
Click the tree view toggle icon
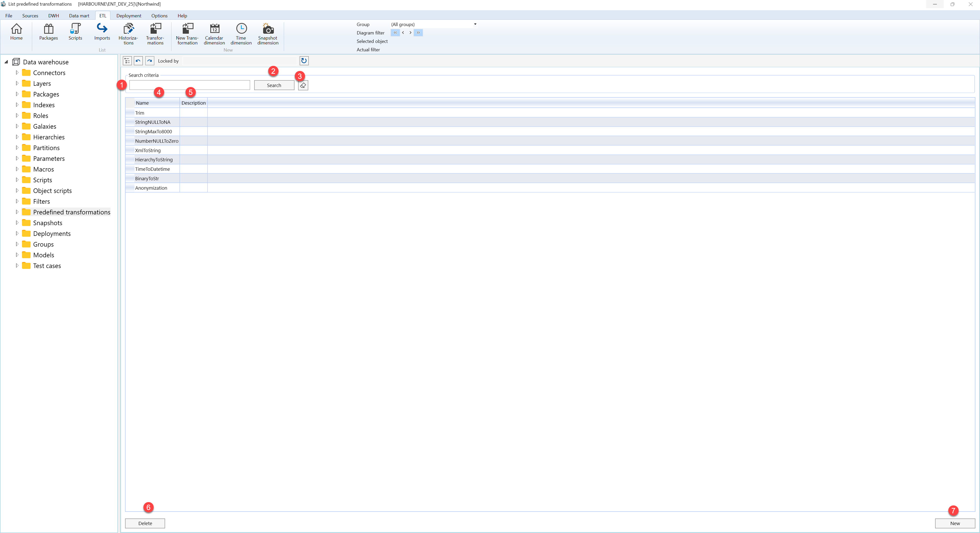tap(127, 61)
